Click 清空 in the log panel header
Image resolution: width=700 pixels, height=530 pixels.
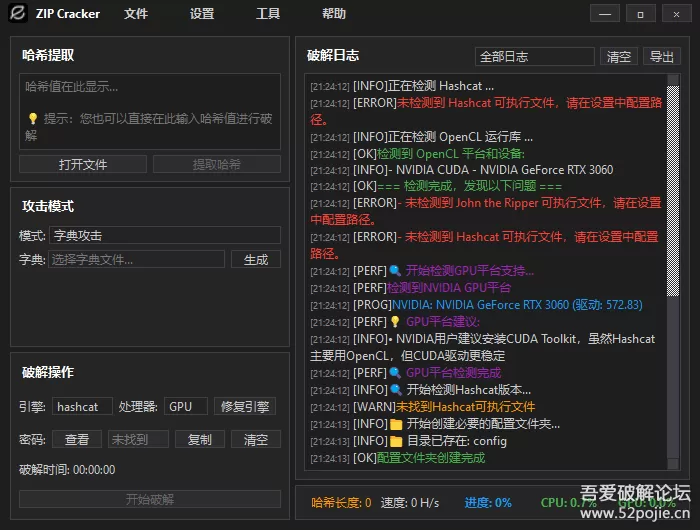pos(619,56)
